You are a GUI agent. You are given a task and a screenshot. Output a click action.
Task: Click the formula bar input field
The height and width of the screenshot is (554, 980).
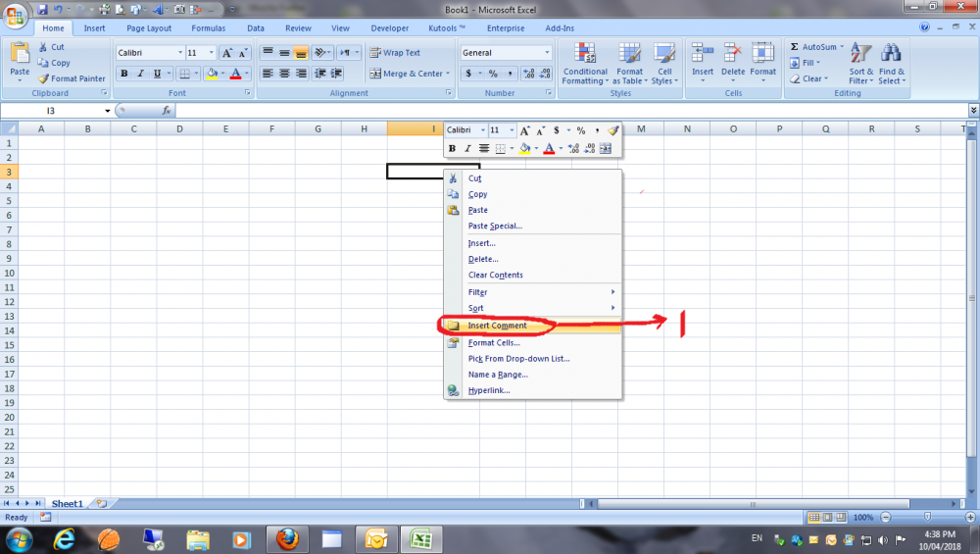pos(571,111)
